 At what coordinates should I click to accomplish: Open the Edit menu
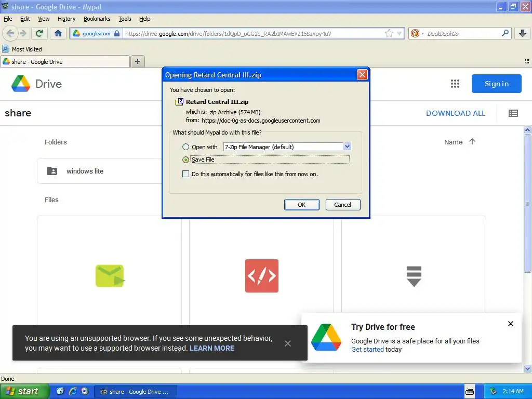25,19
